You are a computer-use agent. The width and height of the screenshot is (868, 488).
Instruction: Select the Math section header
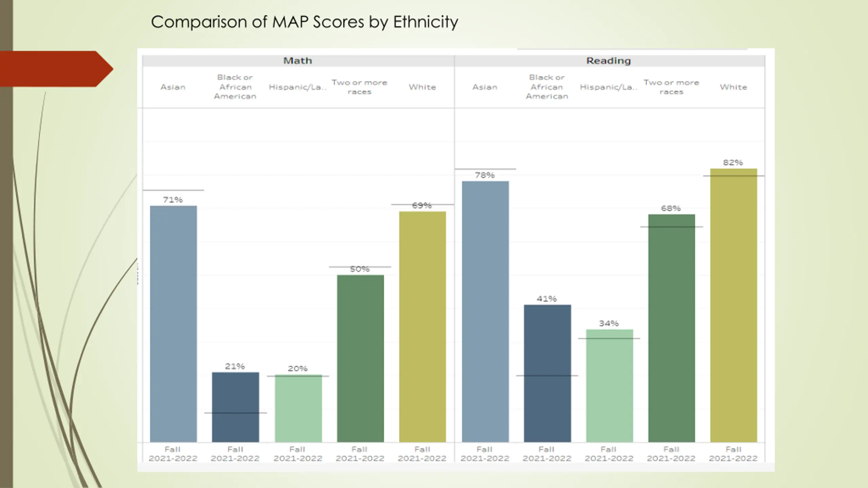pos(298,61)
